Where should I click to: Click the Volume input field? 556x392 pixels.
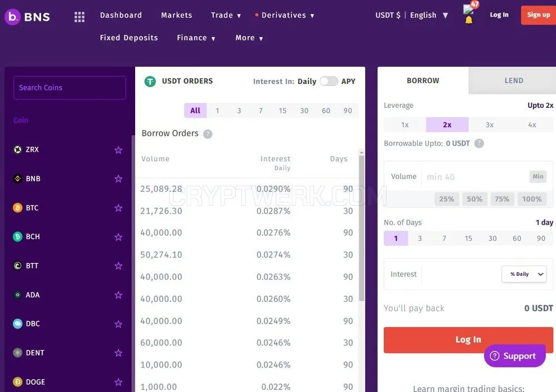pos(475,177)
